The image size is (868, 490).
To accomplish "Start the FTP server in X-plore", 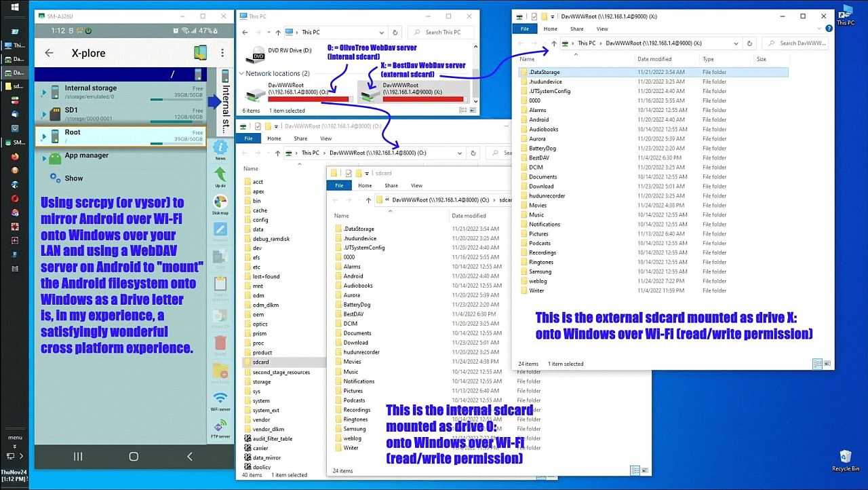I will [220, 429].
